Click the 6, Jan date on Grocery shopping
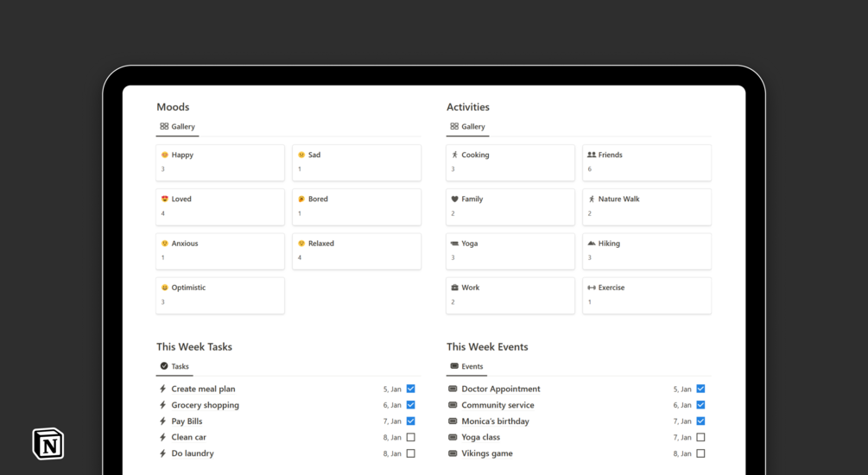The width and height of the screenshot is (868, 475). point(392,405)
